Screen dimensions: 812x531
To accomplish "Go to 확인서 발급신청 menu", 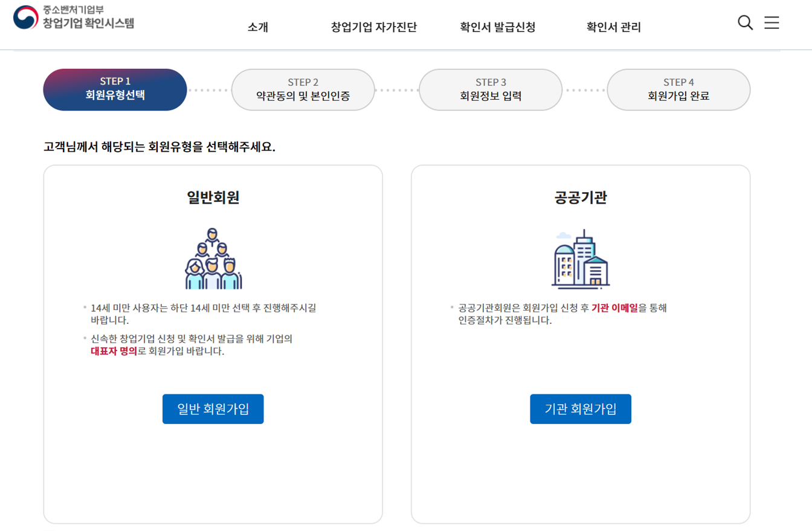I will point(497,27).
